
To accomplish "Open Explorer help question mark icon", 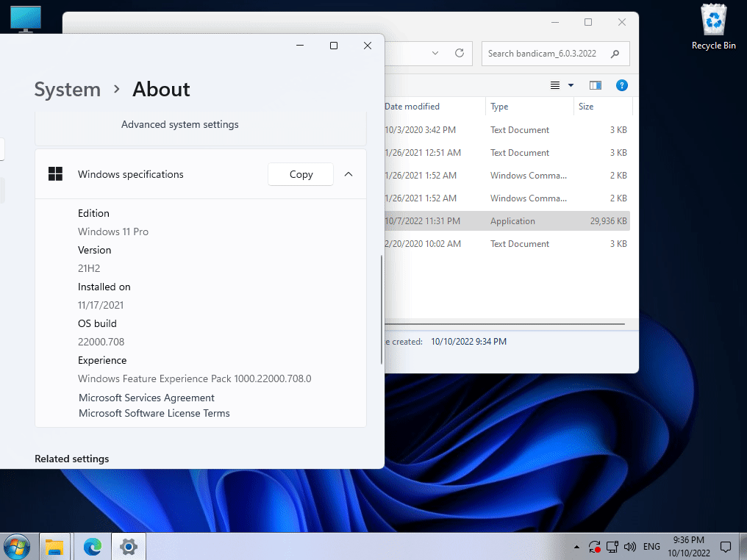I will pos(622,85).
